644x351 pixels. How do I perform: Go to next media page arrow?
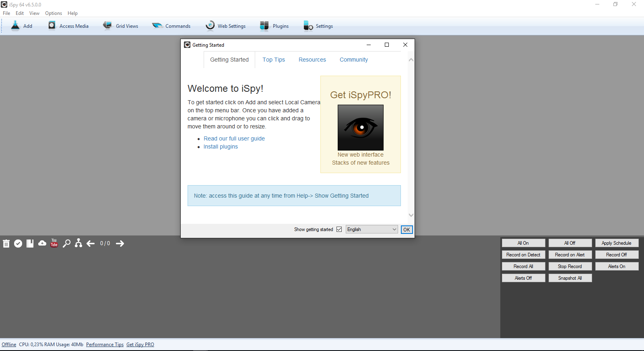[120, 244]
